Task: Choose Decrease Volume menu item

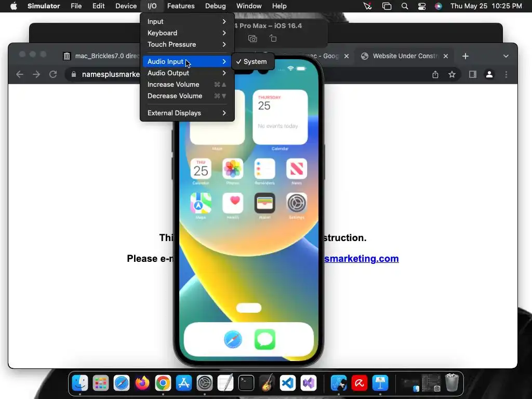Action: click(187, 96)
